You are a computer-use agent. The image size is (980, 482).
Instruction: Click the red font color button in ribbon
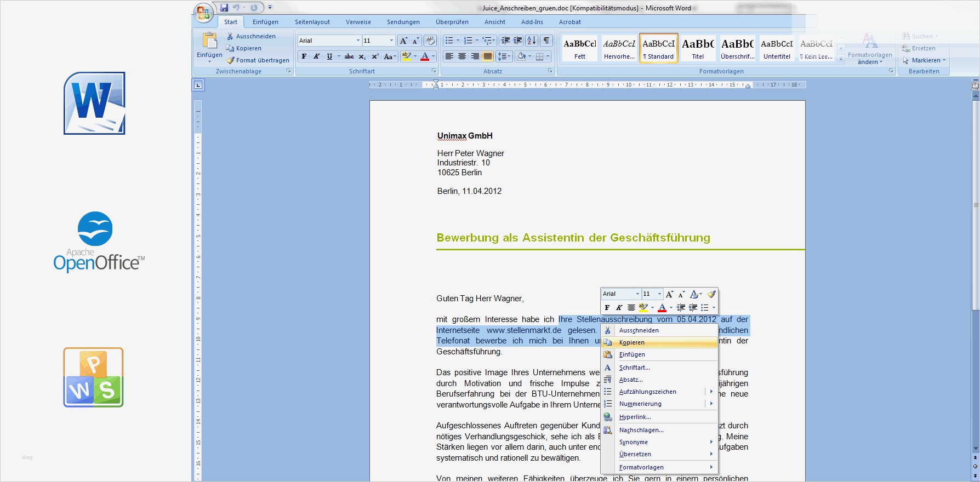pyautogui.click(x=425, y=56)
